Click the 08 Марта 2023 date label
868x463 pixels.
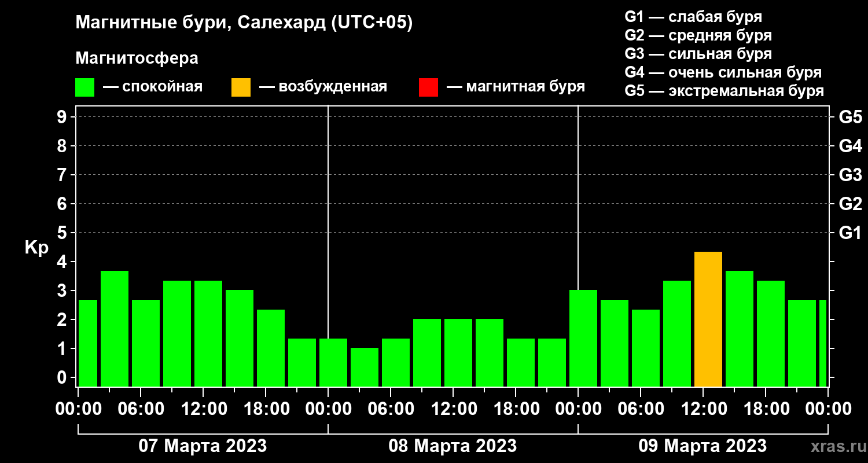click(453, 446)
